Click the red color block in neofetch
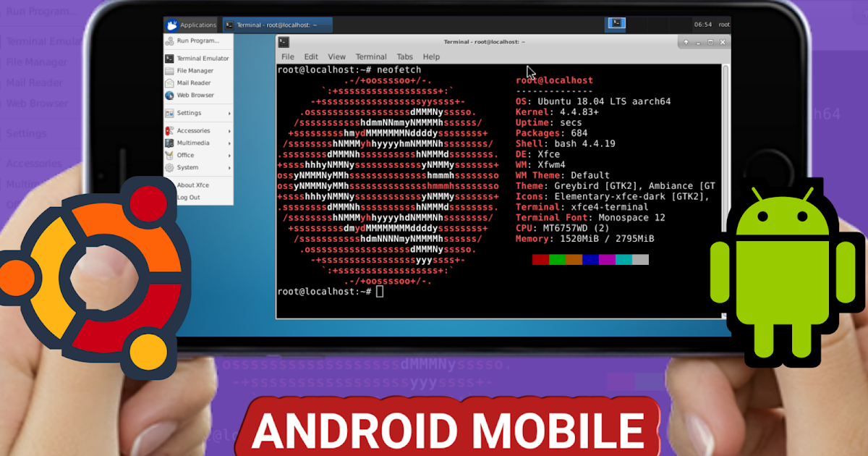 coord(540,260)
